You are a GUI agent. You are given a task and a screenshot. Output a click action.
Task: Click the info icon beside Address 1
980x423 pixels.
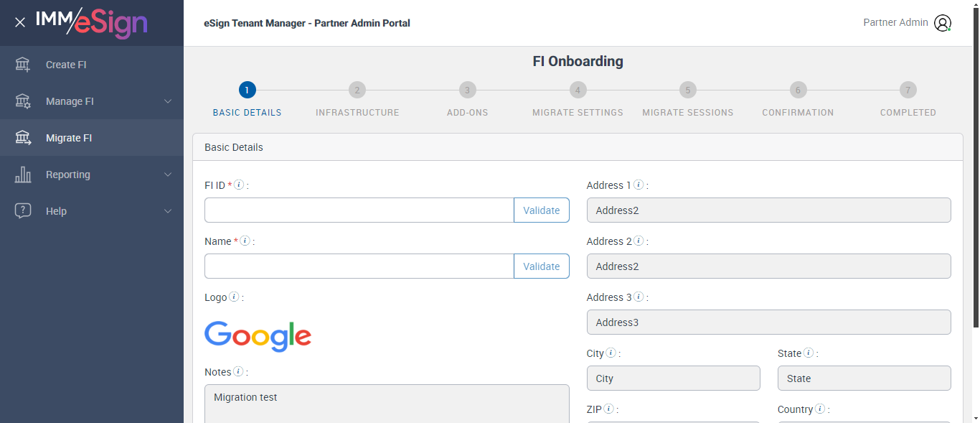639,185
